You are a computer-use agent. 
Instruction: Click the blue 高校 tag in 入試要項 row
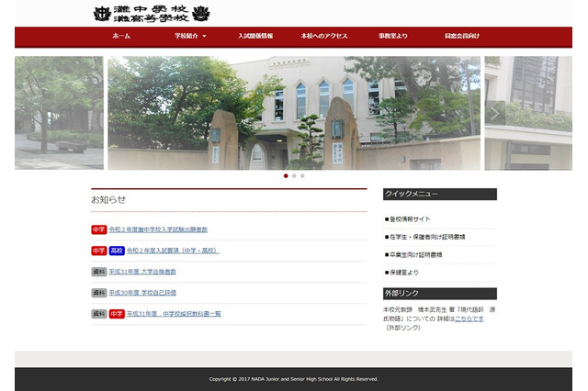(x=117, y=251)
